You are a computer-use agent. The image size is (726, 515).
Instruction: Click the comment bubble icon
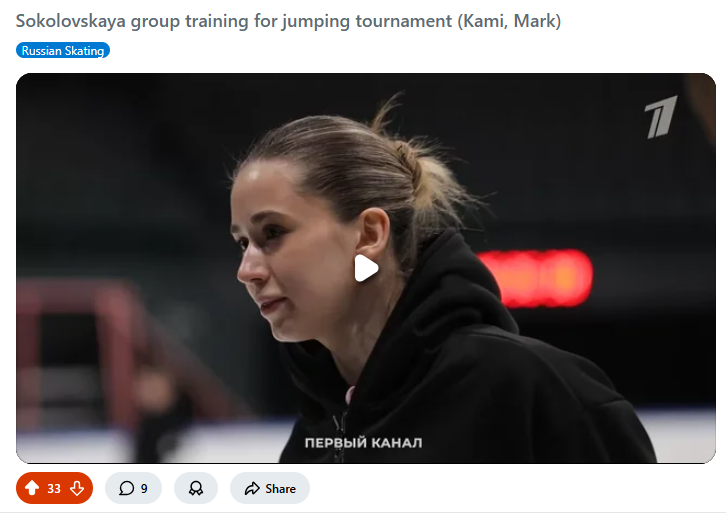pyautogui.click(x=126, y=488)
